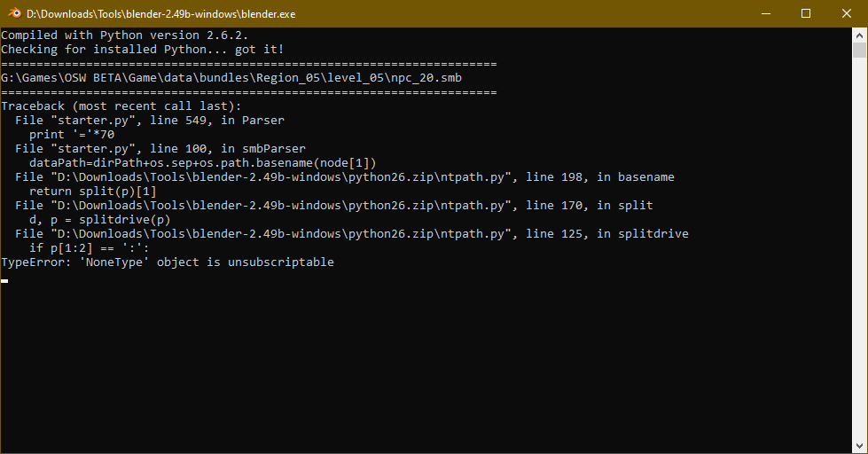Close the blender.exe console window
The height and width of the screenshot is (454, 868).
coord(847,13)
